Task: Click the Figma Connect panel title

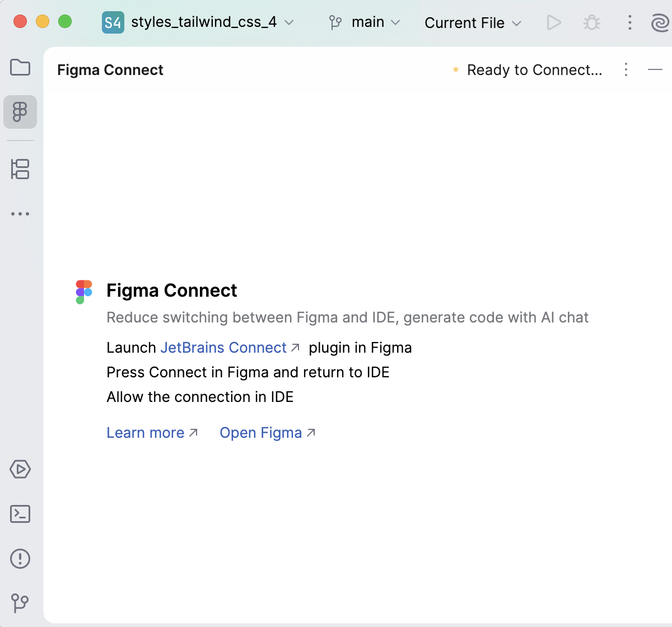Action: coord(110,70)
